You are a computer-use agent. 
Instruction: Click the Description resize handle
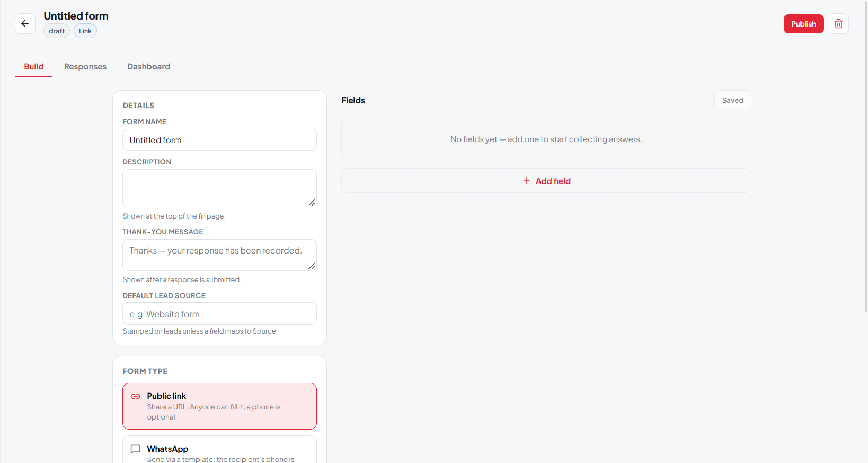coord(312,203)
